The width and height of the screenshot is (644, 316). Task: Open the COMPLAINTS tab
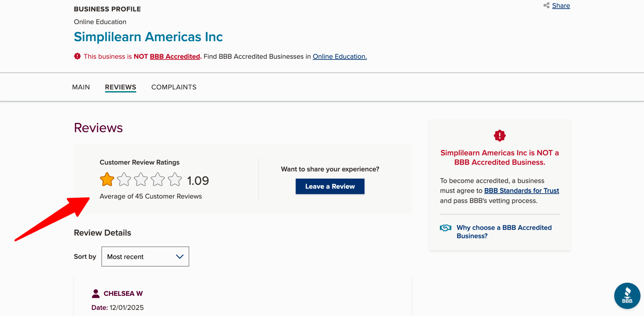point(174,87)
